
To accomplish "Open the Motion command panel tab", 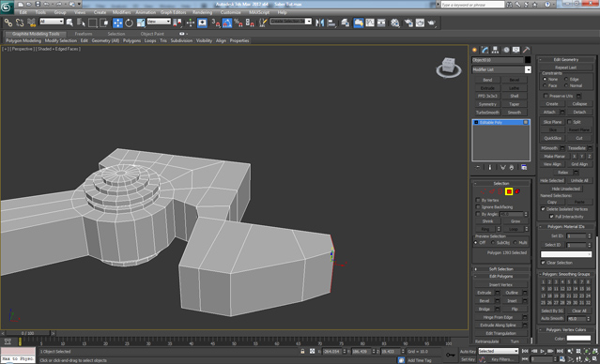I will [x=506, y=50].
